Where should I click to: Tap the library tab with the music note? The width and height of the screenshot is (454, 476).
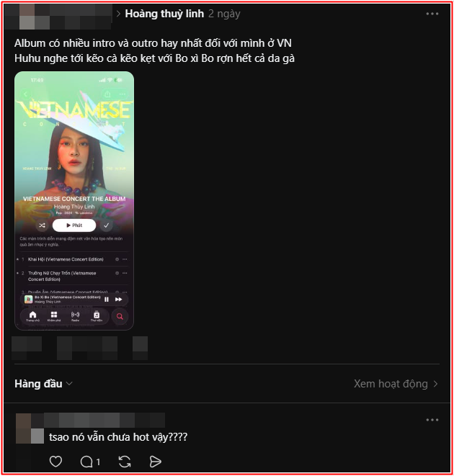97,316
